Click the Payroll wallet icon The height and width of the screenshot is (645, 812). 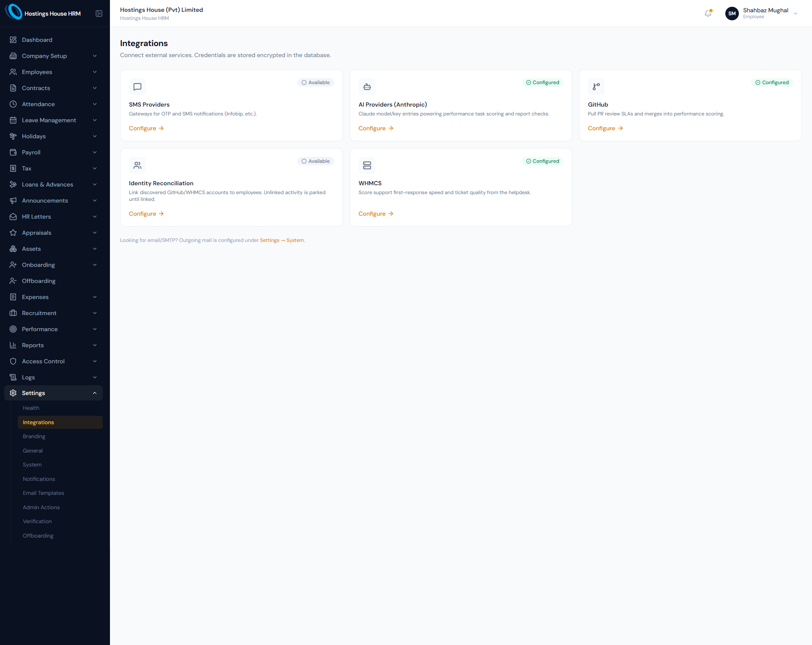point(13,152)
